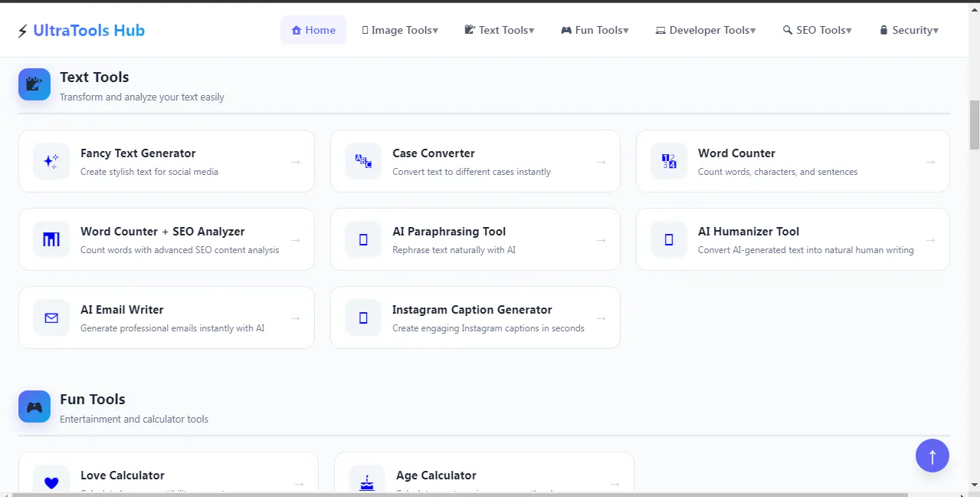Click the arrow on Love Calculator card

pos(300,484)
